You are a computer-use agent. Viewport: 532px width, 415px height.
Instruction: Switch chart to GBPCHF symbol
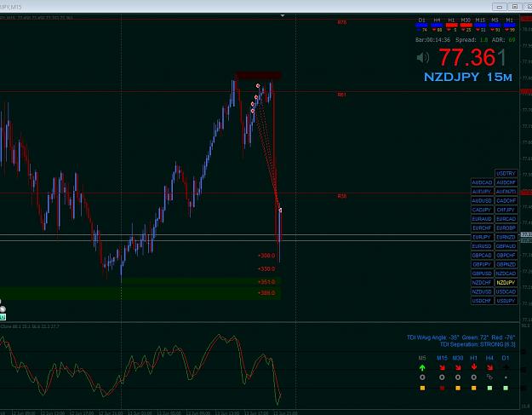click(506, 256)
